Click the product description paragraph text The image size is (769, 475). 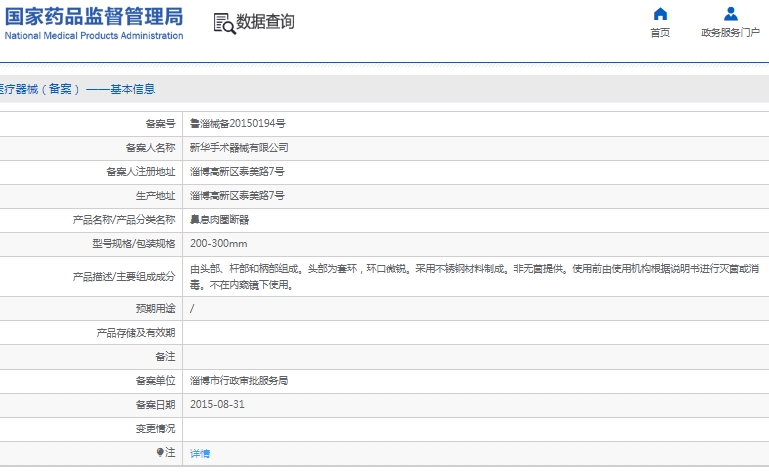[474, 276]
